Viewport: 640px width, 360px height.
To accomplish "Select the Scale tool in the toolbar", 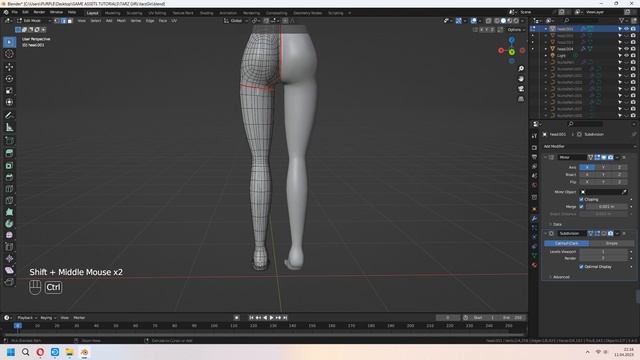I will coord(9,90).
